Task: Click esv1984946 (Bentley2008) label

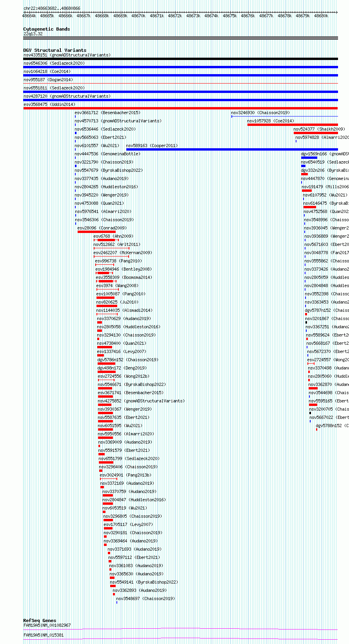Action: (124, 269)
